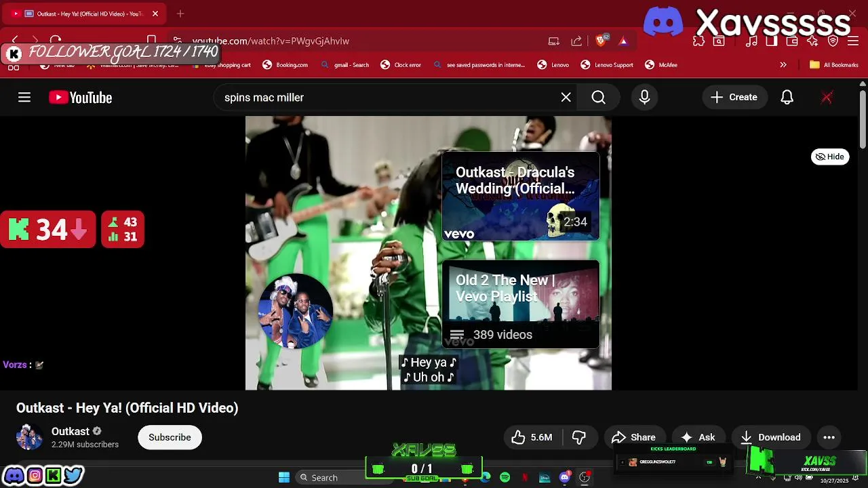Open Spotify from the taskbar

click(x=505, y=477)
